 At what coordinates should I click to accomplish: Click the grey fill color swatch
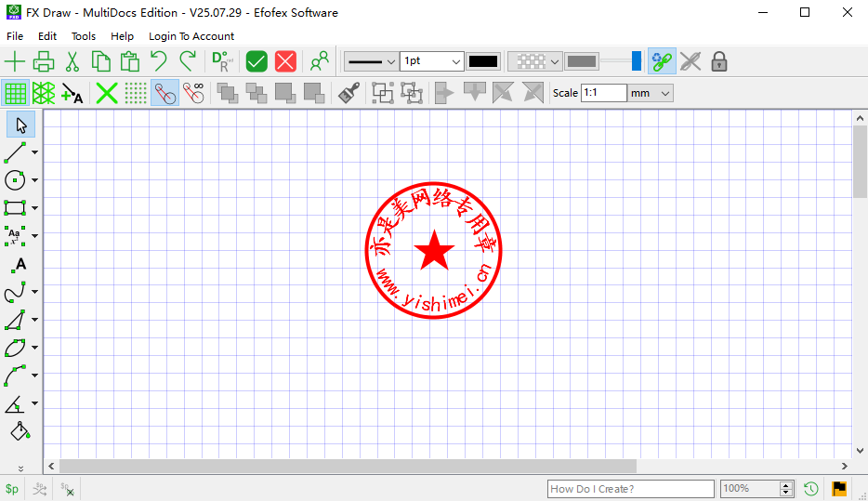point(581,61)
